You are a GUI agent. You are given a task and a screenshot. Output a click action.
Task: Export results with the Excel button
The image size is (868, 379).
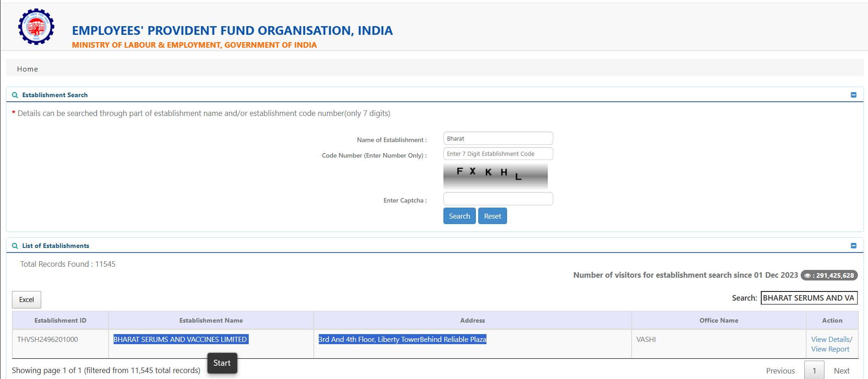point(27,300)
